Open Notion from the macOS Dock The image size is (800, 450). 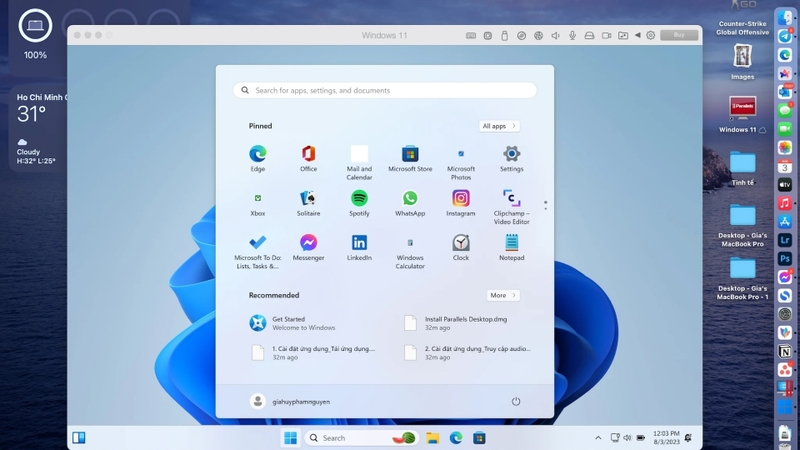[x=785, y=351]
